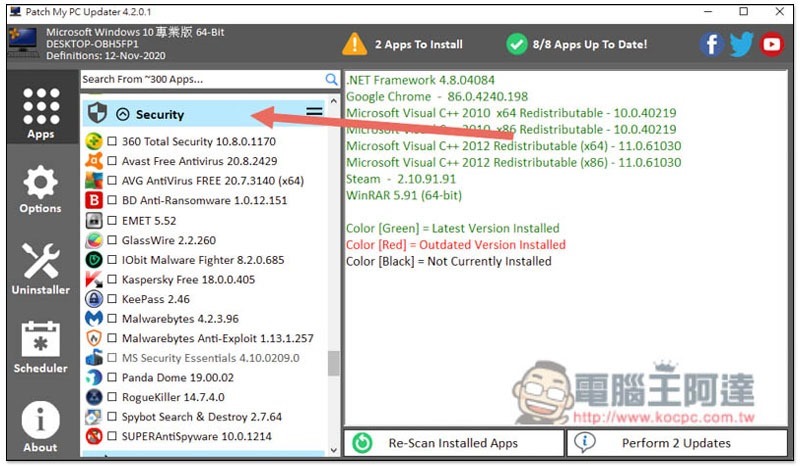Image resolution: width=800 pixels, height=466 pixels.
Task: Select the GlassWire 2.2.260 entry
Action: 168,240
